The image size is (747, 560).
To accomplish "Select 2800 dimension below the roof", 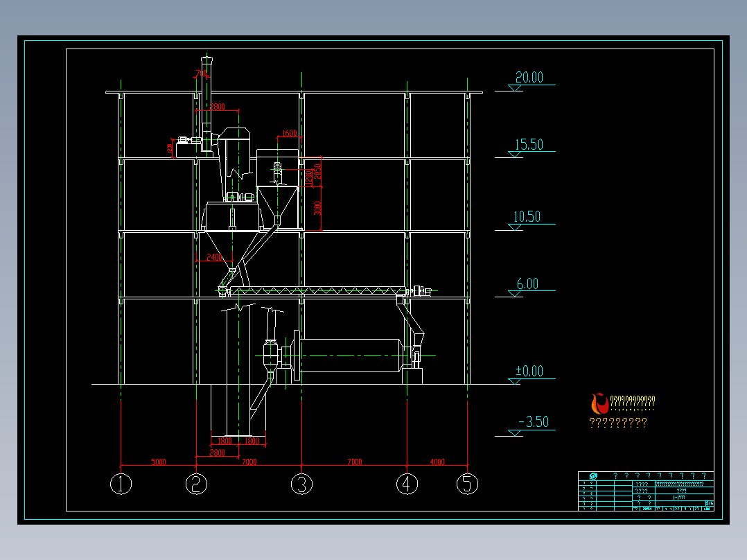I will click(218, 106).
